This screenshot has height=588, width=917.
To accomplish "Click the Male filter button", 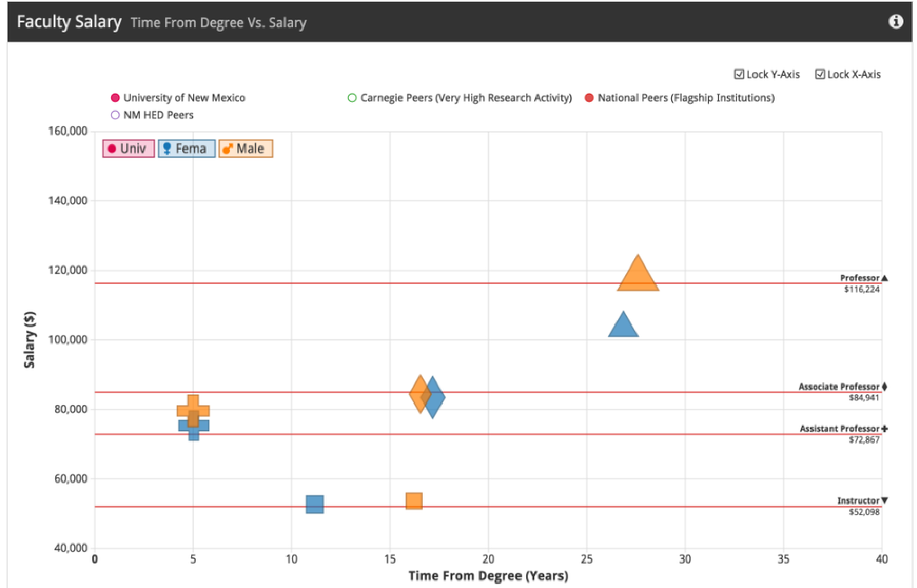I will point(246,149).
